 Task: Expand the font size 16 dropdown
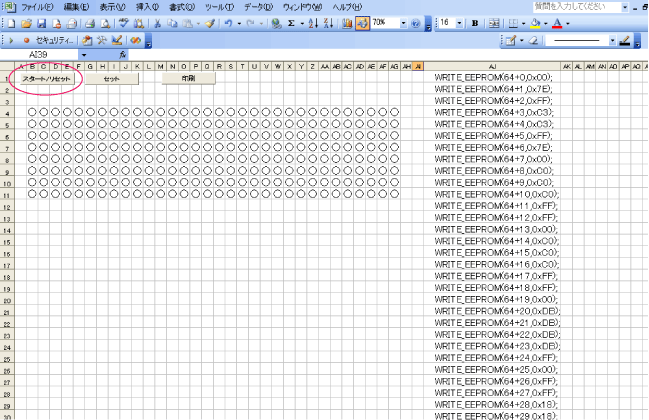[459, 22]
